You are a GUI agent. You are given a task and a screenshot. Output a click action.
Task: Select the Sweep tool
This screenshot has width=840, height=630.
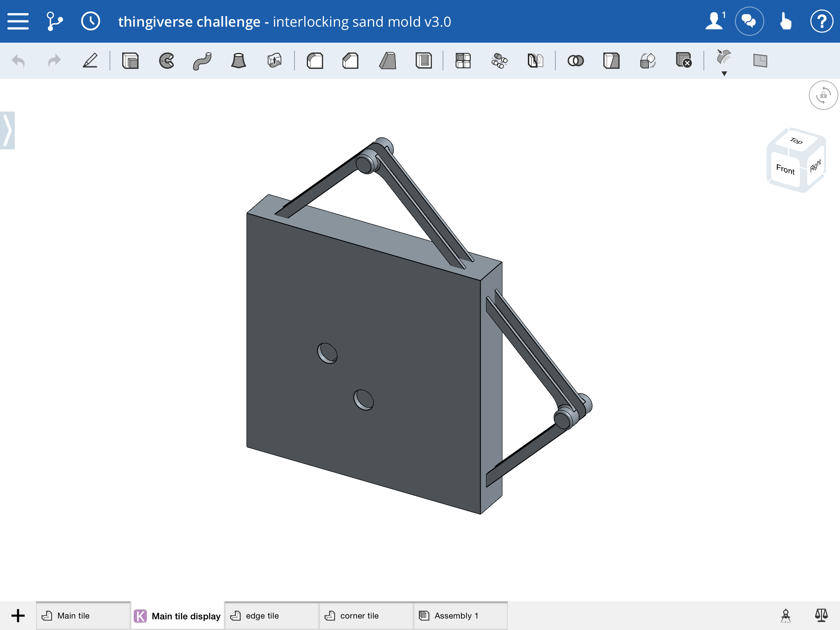coord(202,61)
